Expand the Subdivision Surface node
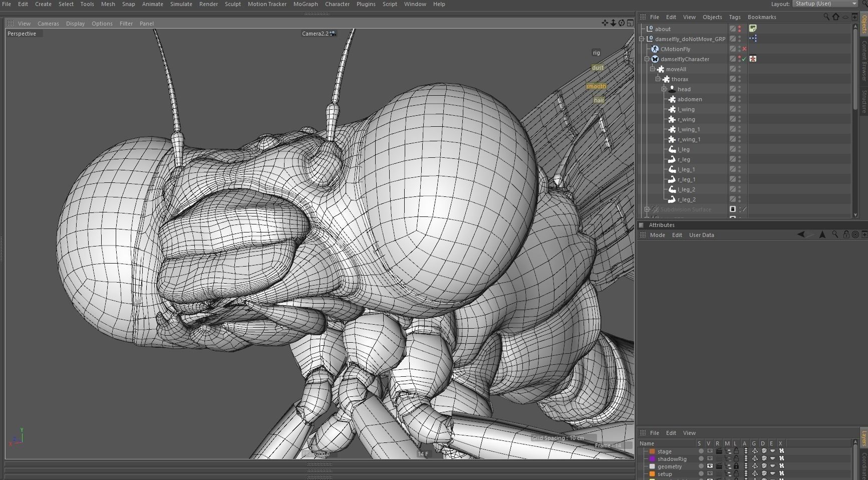 pos(647,209)
